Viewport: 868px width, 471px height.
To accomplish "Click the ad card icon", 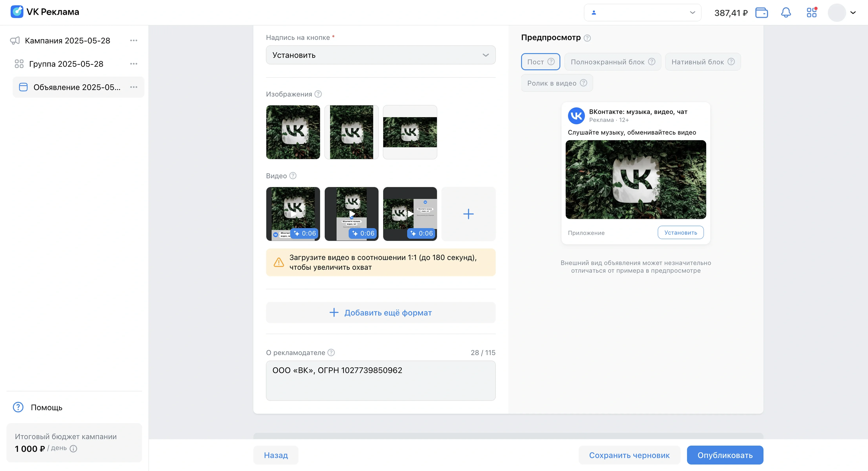I will pyautogui.click(x=23, y=87).
